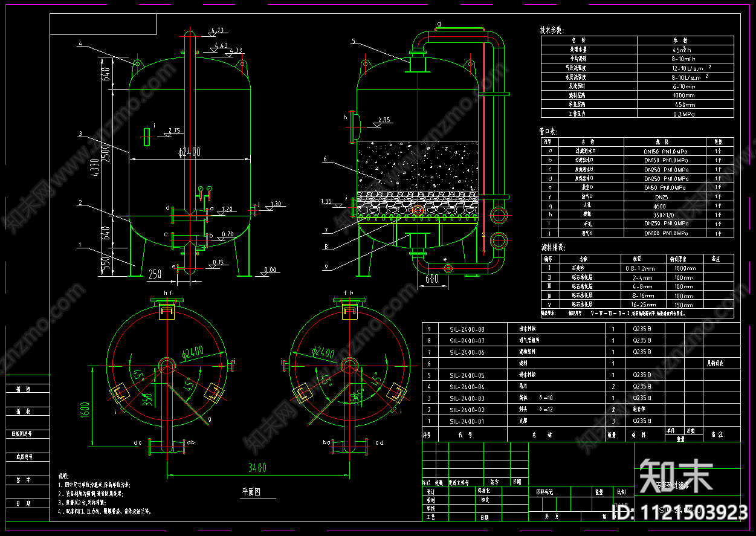Select the 管口表 nozzle table heading
The height and width of the screenshot is (536, 756).
[x=549, y=131]
